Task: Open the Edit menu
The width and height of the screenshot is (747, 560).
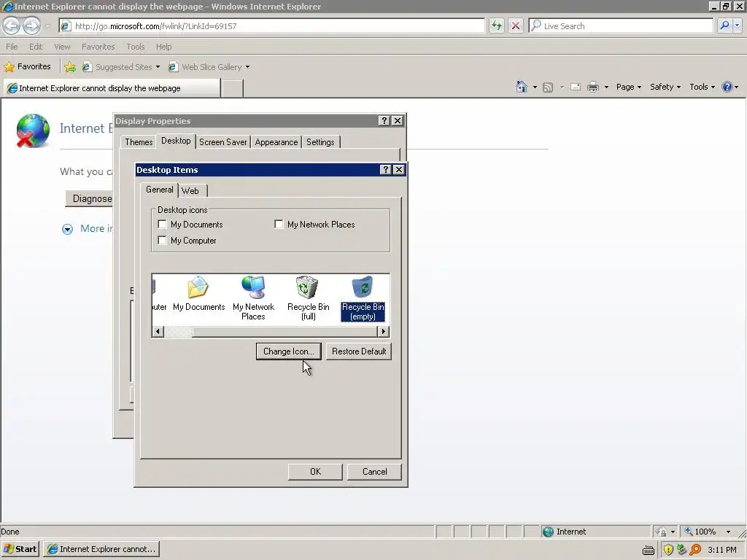Action: pyautogui.click(x=36, y=47)
